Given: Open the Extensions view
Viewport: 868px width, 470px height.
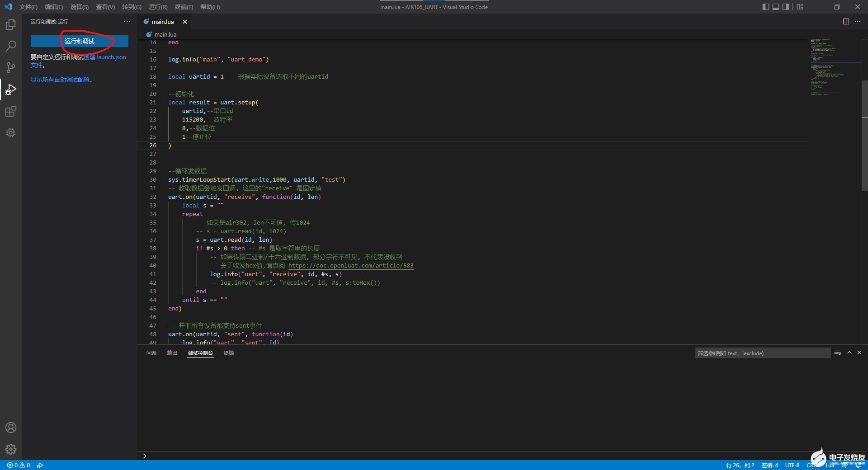Looking at the screenshot, I should (11, 111).
